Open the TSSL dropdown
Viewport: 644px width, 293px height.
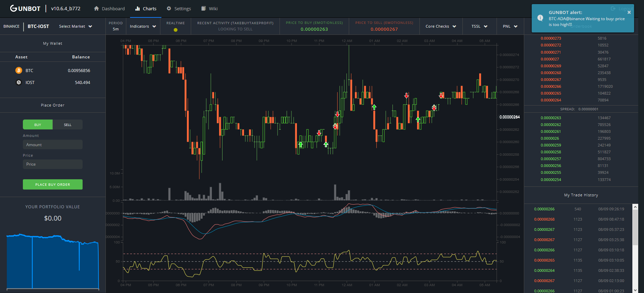point(479,26)
